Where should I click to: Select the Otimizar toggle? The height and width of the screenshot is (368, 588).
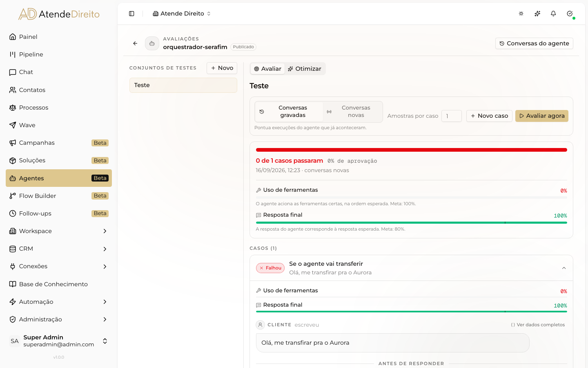[x=305, y=69]
